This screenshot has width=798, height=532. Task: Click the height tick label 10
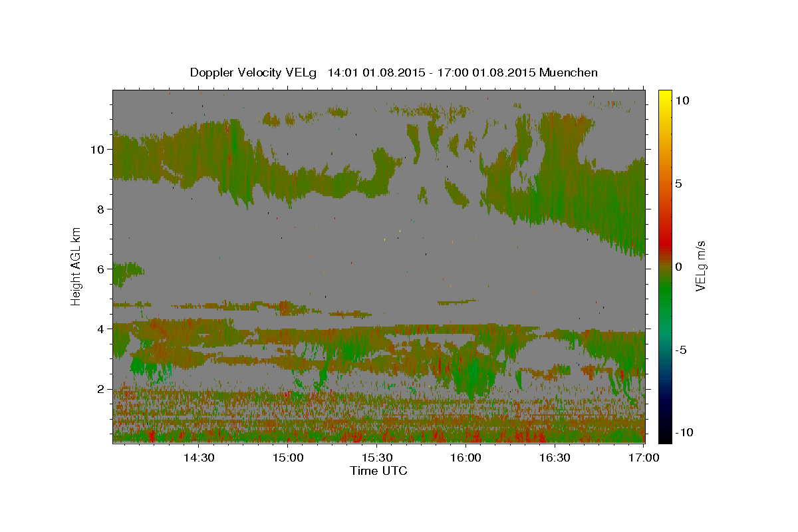pyautogui.click(x=97, y=149)
